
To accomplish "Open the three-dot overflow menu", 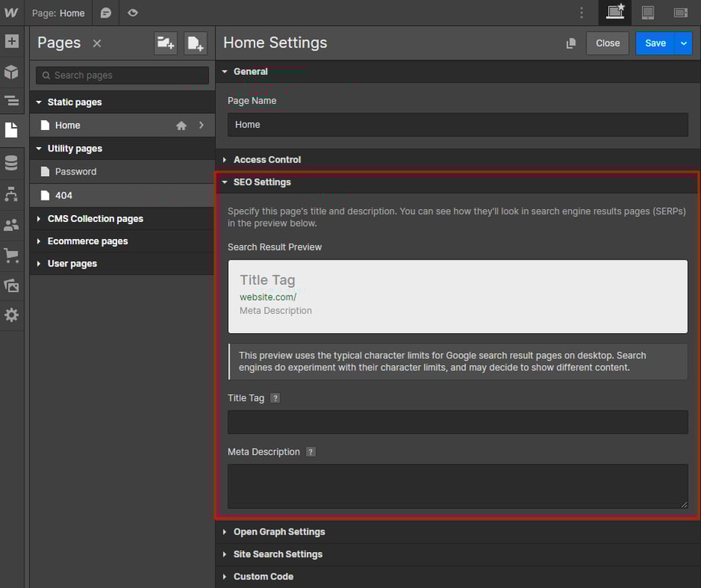I will [x=581, y=12].
